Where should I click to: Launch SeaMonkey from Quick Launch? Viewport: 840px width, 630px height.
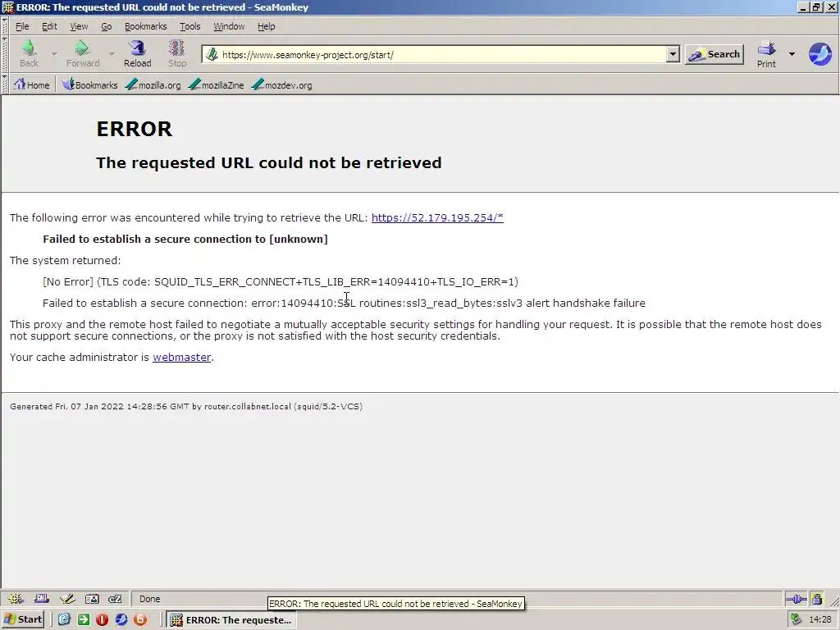pyautogui.click(x=121, y=620)
